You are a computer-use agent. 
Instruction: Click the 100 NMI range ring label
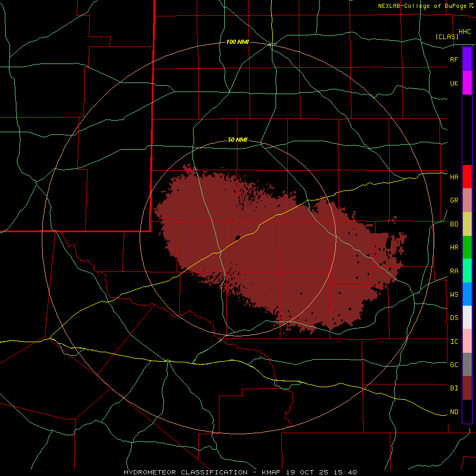click(237, 42)
